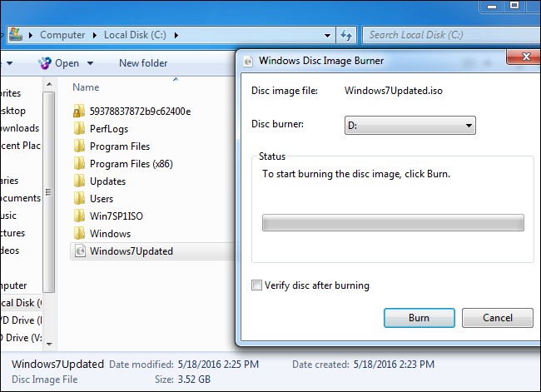Image resolution: width=541 pixels, height=392 pixels.
Task: Expand arrow after Local Disk (C:) breadcrumb
Action: pos(176,35)
